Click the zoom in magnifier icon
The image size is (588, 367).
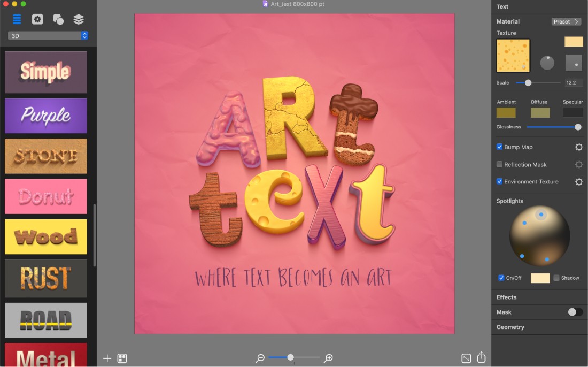tap(328, 358)
